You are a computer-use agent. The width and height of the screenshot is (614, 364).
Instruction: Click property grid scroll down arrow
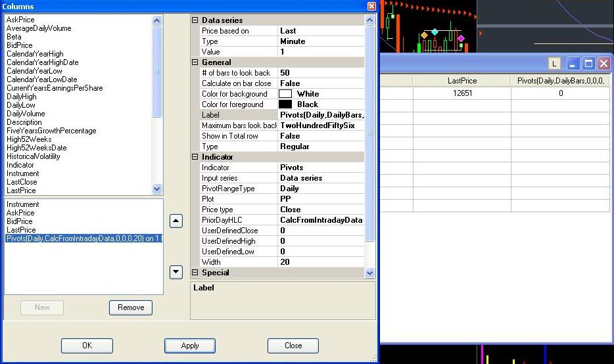coord(369,273)
